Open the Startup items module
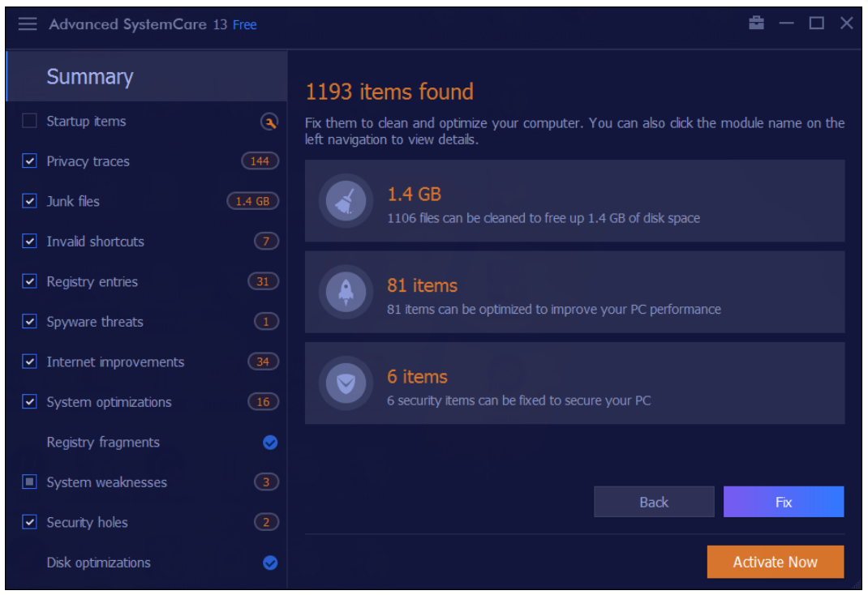The width and height of the screenshot is (868, 595). pyautogui.click(x=86, y=121)
